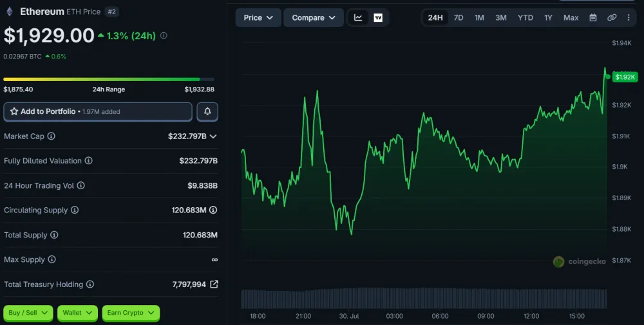Click the 120.683M Total Supply value
This screenshot has width=644, height=325.
tap(200, 235)
